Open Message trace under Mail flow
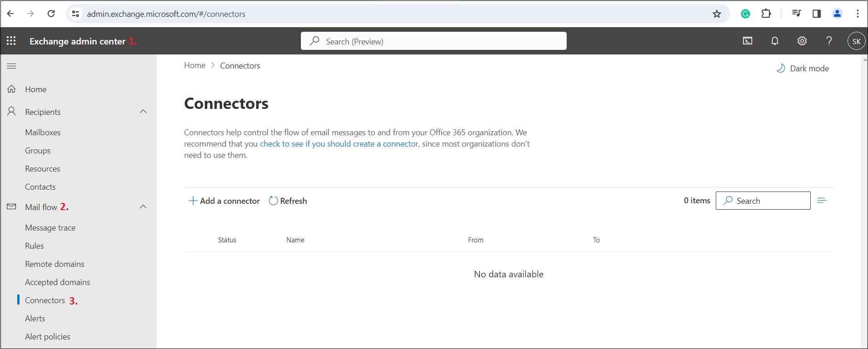 click(x=50, y=228)
